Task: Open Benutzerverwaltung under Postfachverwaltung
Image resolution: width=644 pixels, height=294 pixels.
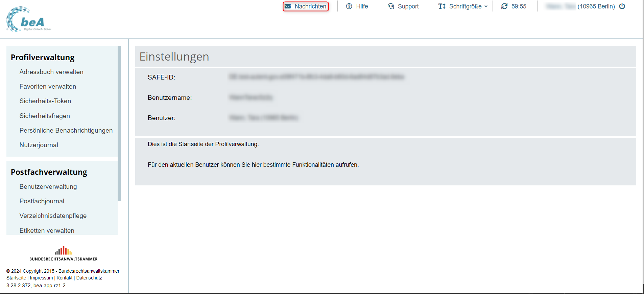Action: [x=48, y=187]
